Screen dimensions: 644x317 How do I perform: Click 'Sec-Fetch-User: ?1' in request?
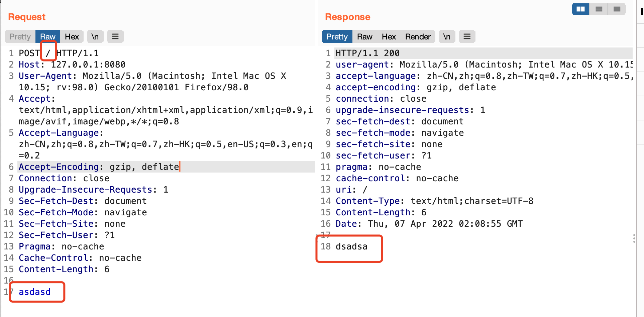(x=67, y=235)
